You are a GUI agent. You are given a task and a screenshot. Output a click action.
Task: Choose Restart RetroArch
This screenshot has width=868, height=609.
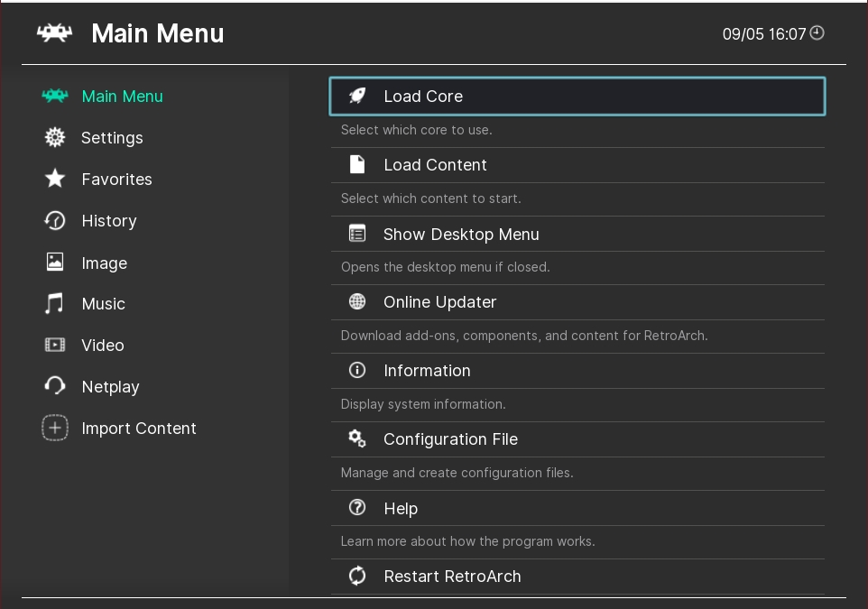[577, 577]
